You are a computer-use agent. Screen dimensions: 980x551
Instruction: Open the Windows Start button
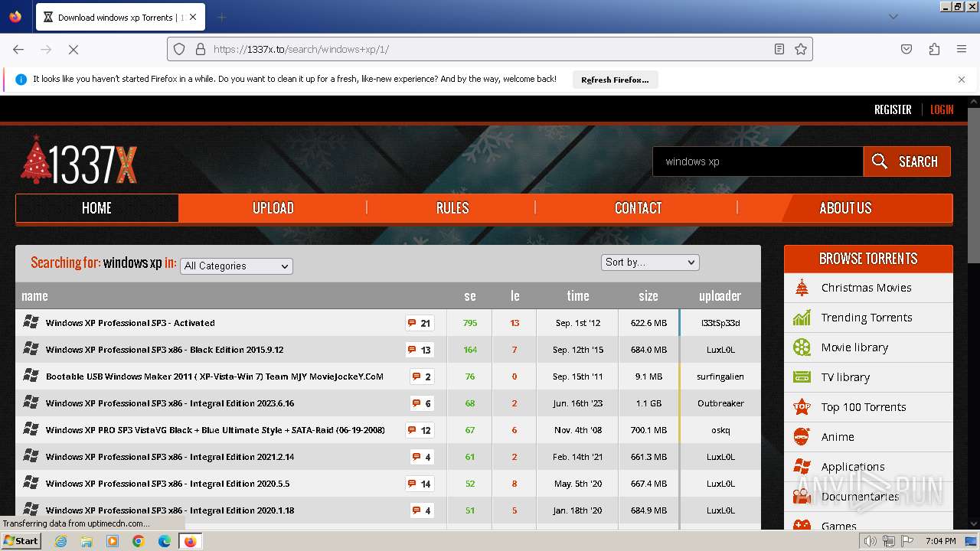tap(21, 540)
